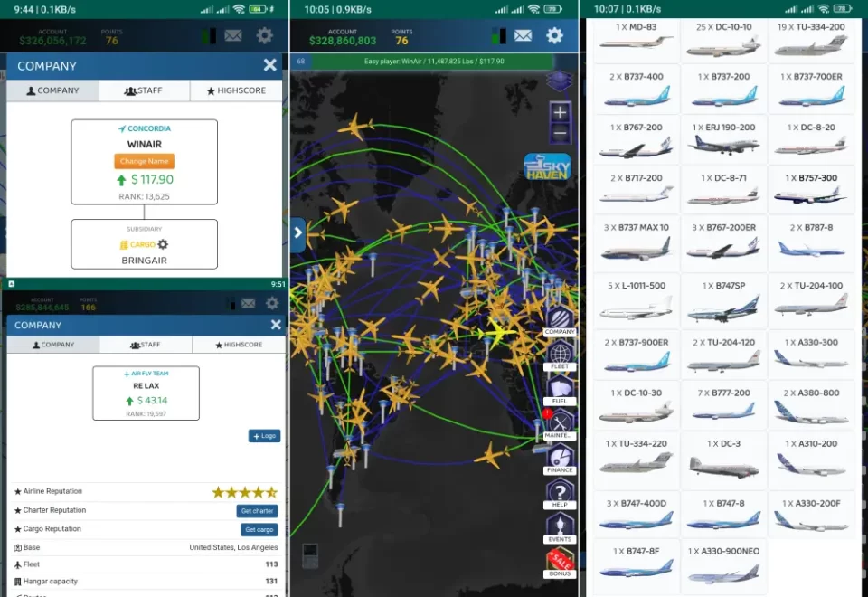Open Maintenance with the red alert

[x=560, y=423]
